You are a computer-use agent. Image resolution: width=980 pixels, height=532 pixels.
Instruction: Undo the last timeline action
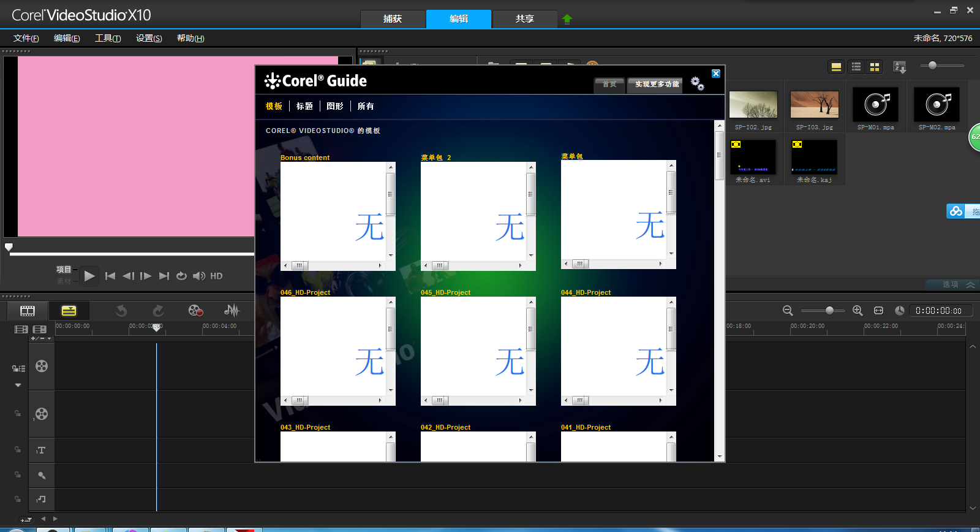[x=121, y=311]
